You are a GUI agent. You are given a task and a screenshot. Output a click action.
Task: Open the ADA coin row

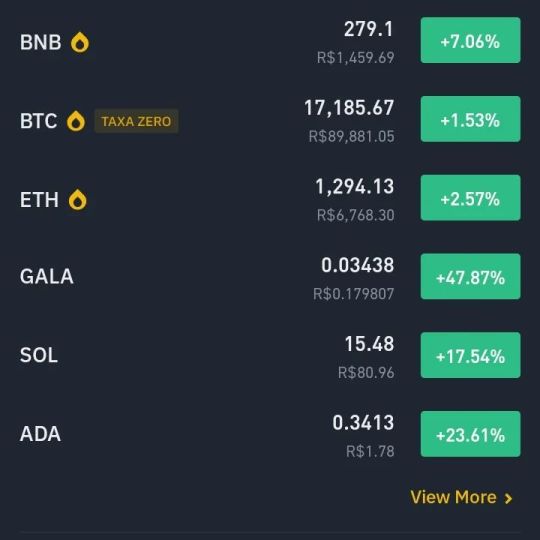270,434
